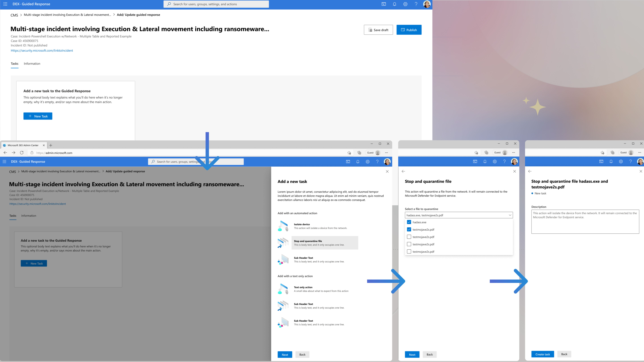The width and height of the screenshot is (644, 362).
Task: Open browser menu ellipsis in Create task window
Action: [640, 152]
